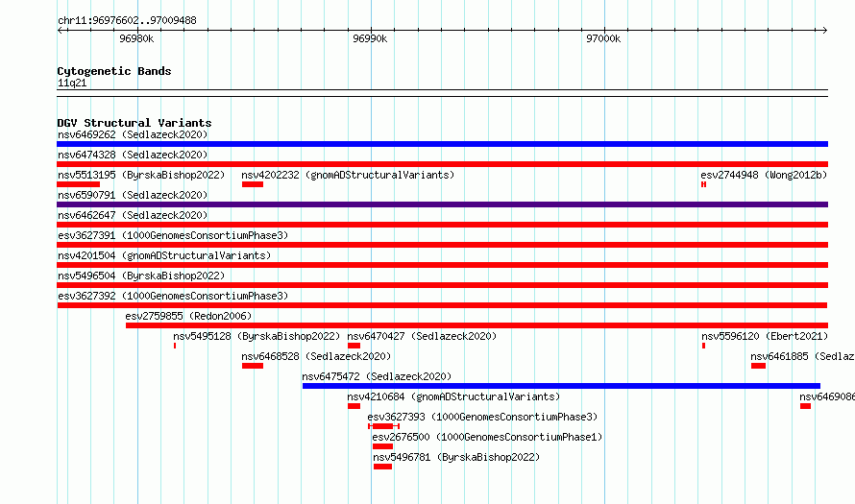Screen dimensions: 855x504
Task: Select the red bar under esv2759855
Action: (x=476, y=325)
